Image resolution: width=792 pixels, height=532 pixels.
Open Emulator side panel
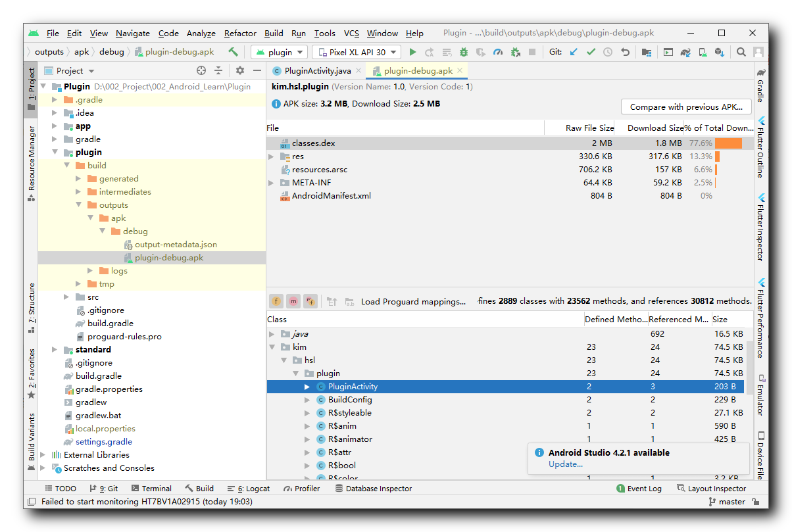pos(761,395)
